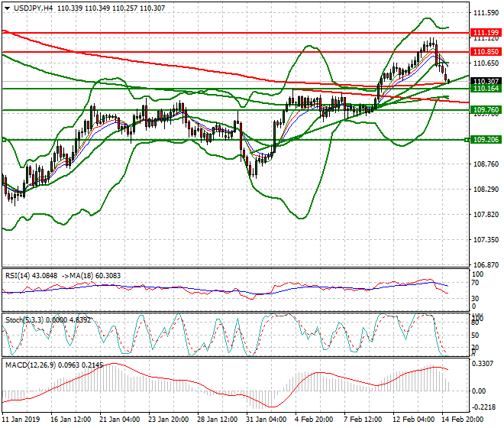Select the RSI(14) 43.0848 indicator label
This screenshot has width=504, height=428.
[x=31, y=276]
